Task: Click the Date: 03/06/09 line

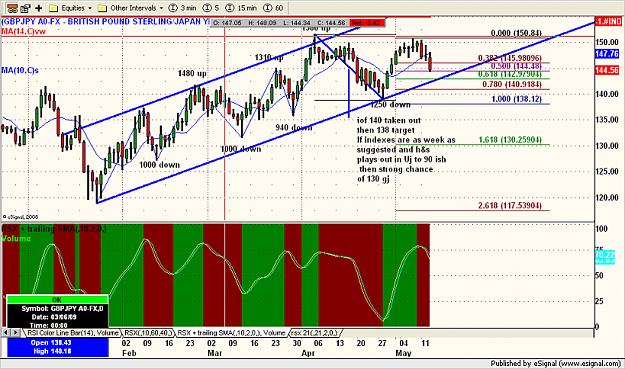Action: point(54,317)
